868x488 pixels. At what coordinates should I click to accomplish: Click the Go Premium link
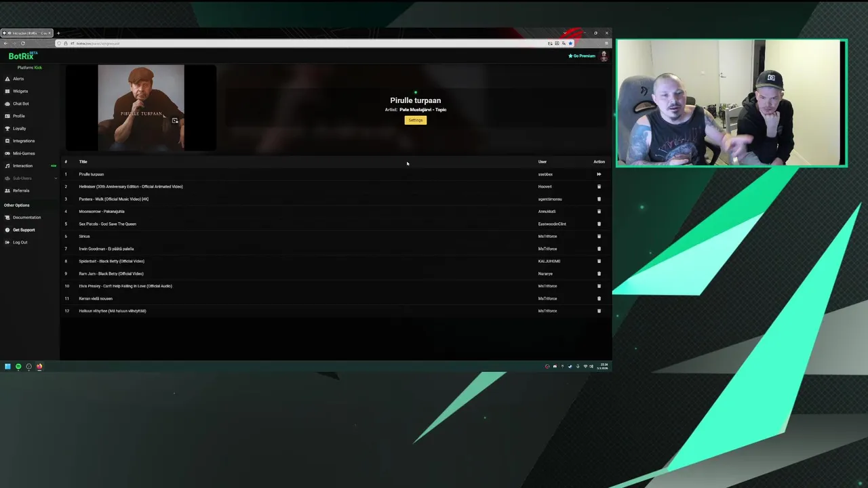point(582,56)
